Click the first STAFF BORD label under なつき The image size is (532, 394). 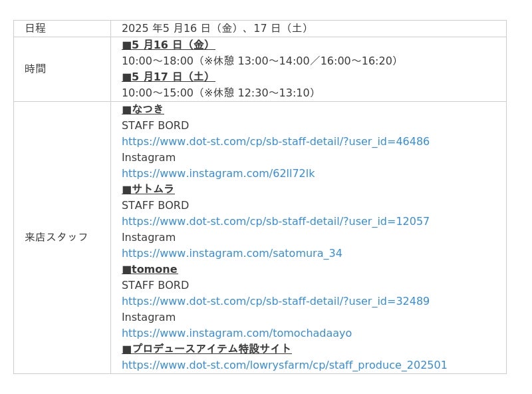coord(155,125)
